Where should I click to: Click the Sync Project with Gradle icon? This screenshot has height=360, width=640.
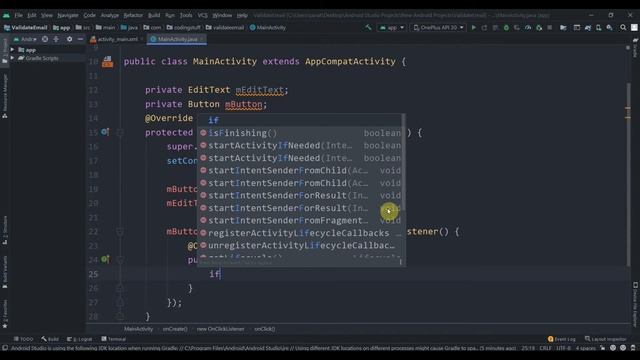(x=588, y=27)
